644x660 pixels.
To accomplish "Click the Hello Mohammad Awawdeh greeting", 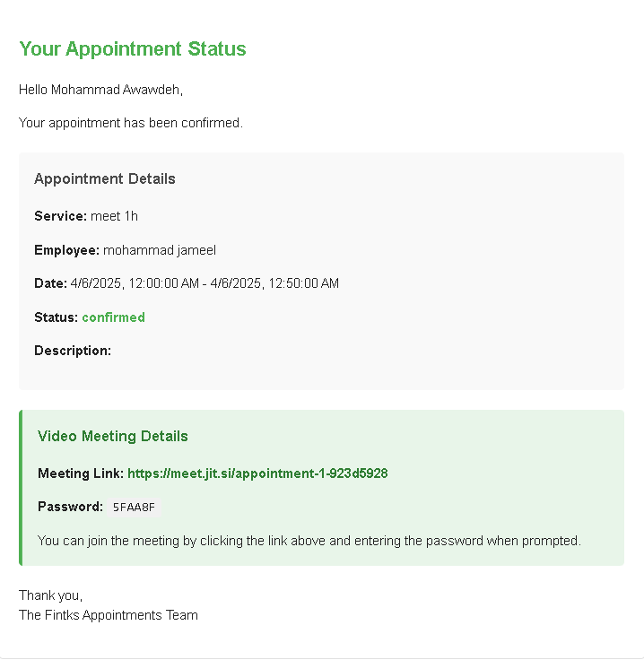I will 101,90.
